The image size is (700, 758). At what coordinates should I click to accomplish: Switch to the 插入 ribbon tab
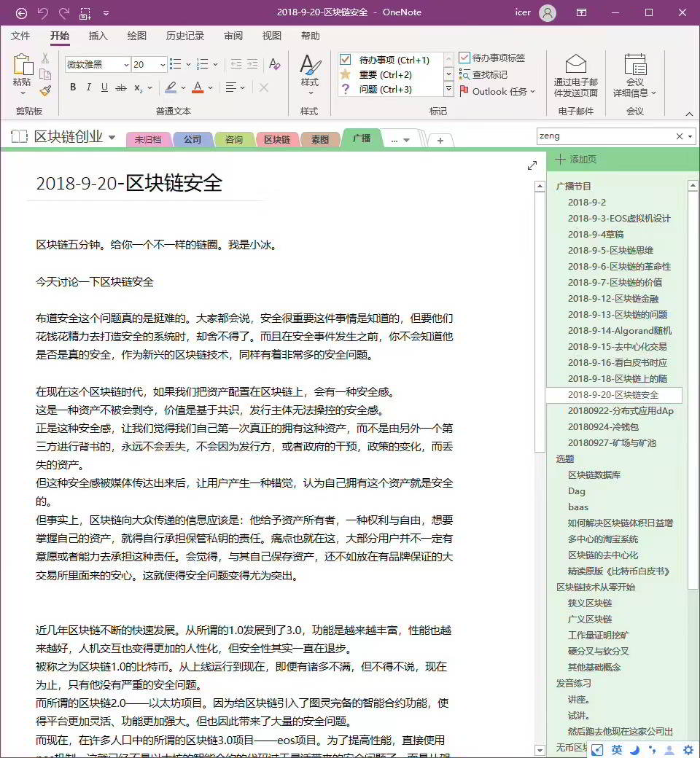(x=98, y=36)
